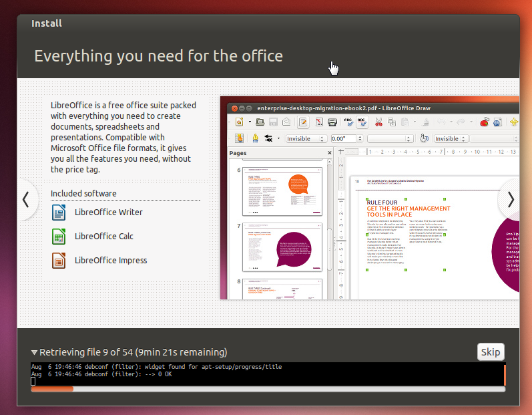Click the Export as PDF icon
The width and height of the screenshot is (532, 415).
[x=319, y=122]
